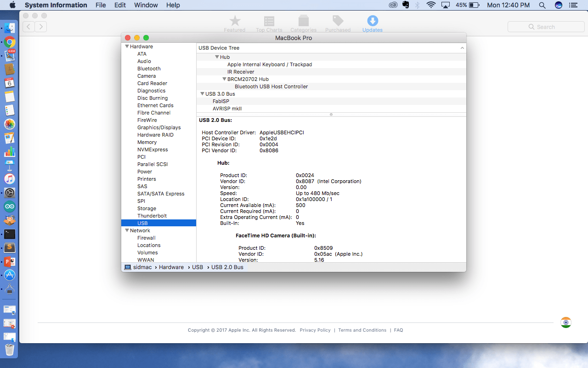Open the System Information app menu

[x=56, y=5]
